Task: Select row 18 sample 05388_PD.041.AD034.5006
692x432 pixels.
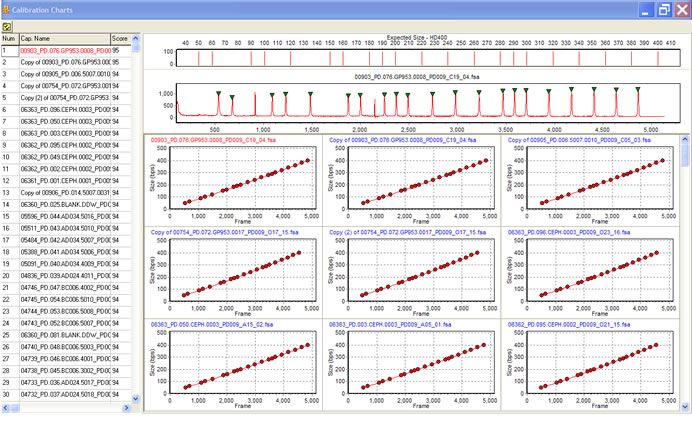Action: coord(66,252)
